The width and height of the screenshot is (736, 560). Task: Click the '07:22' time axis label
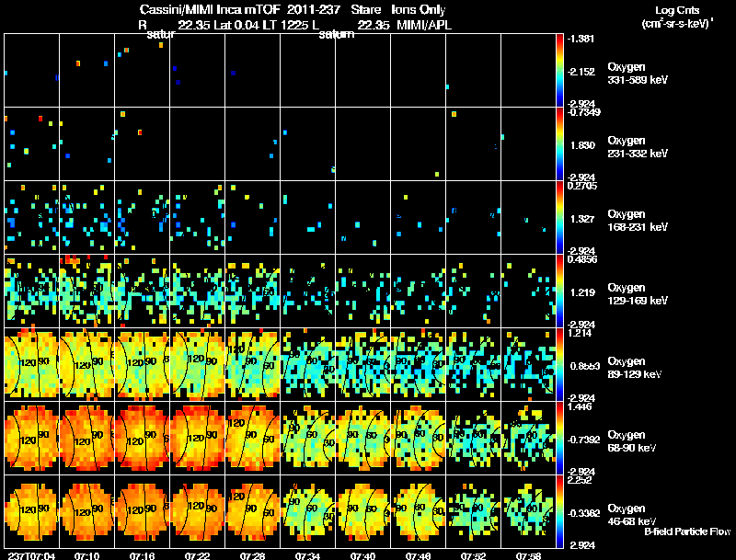(x=197, y=556)
